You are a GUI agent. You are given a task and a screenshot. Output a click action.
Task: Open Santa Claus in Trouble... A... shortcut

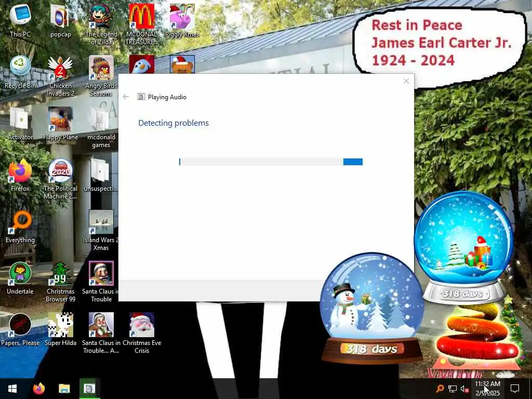[x=101, y=333]
